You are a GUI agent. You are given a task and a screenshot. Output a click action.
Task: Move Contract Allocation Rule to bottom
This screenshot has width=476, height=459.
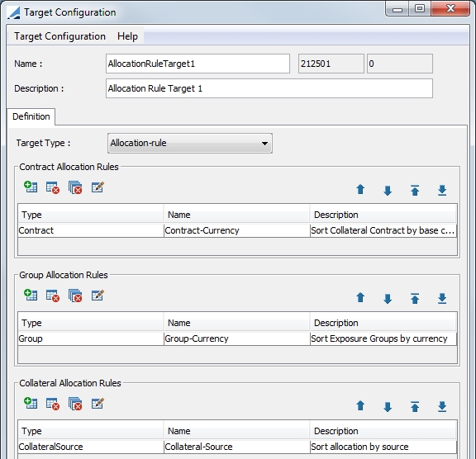point(442,191)
